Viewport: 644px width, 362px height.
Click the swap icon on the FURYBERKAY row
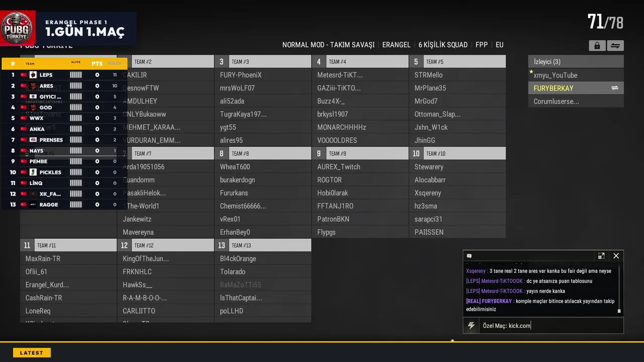coord(614,88)
